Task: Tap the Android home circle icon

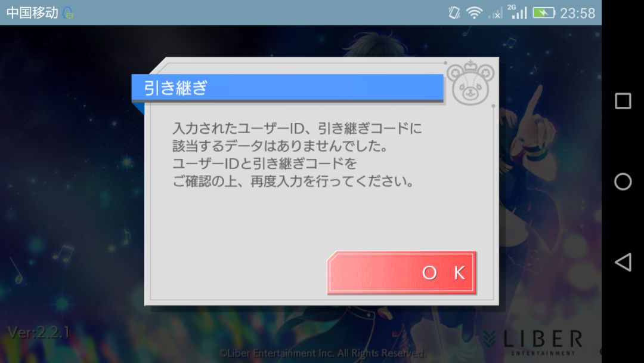Action: (x=623, y=181)
